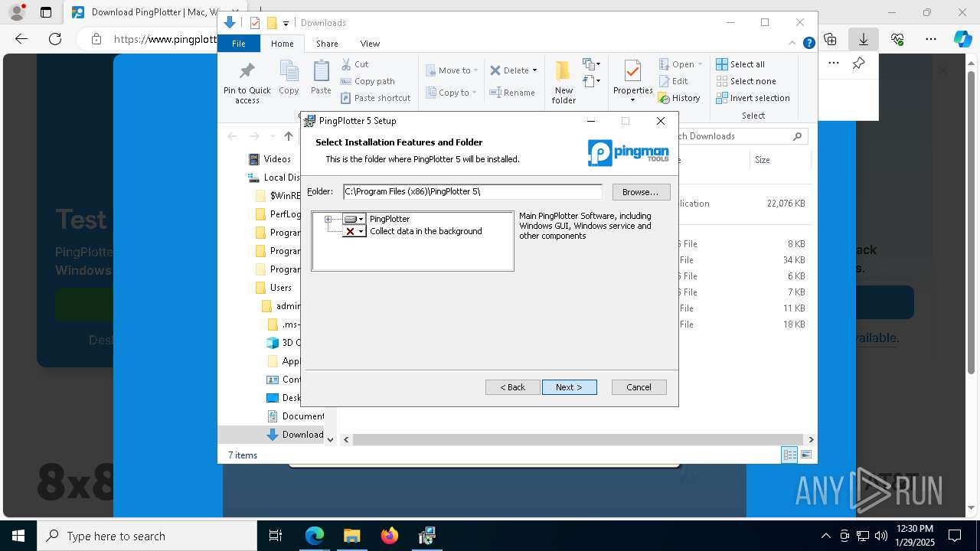This screenshot has width=980, height=551.
Task: Switch to details view icon
Action: click(x=789, y=455)
